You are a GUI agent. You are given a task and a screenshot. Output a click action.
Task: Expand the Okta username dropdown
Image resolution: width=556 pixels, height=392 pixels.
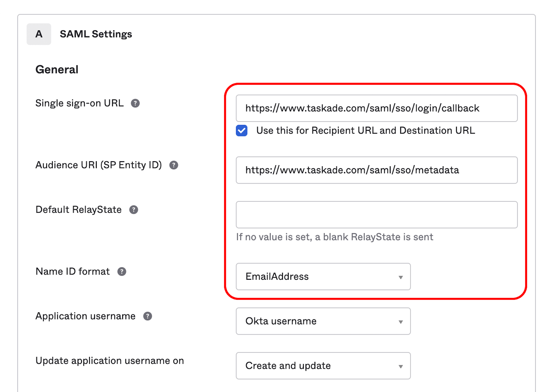pos(323,321)
